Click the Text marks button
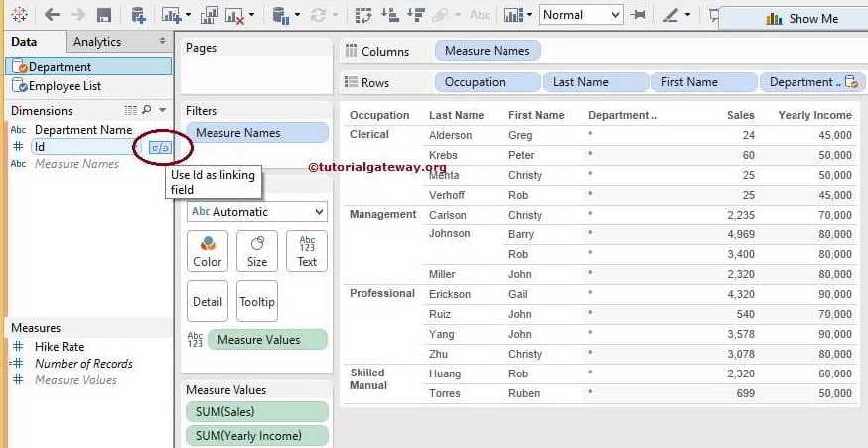 tap(307, 251)
